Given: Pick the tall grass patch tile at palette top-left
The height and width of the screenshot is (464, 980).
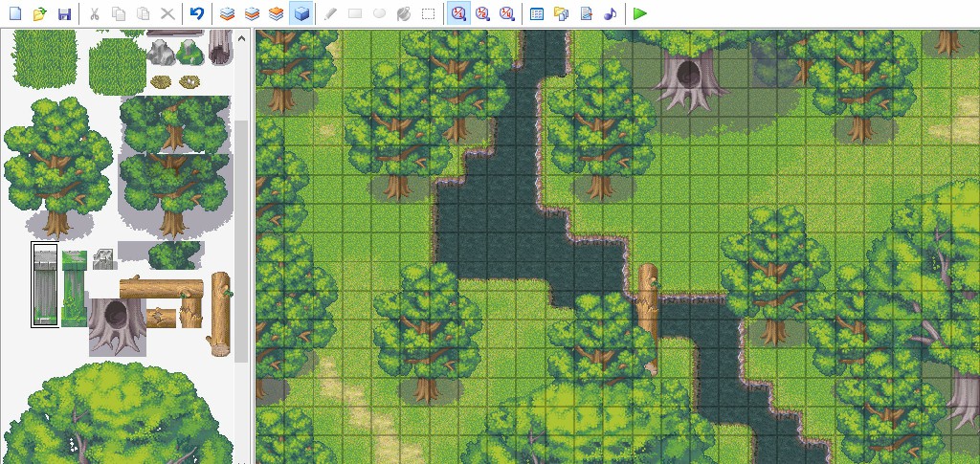Looking at the screenshot, I should [x=45, y=59].
